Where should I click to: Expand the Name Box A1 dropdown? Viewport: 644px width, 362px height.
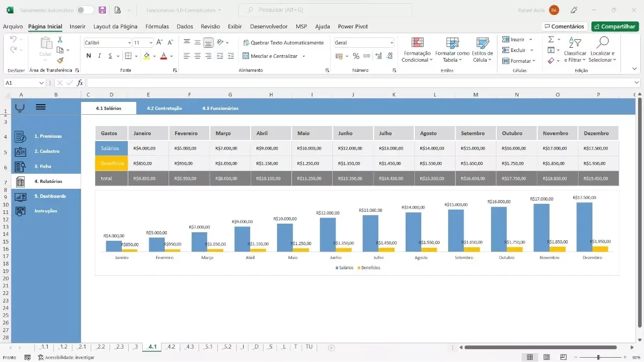(x=41, y=83)
